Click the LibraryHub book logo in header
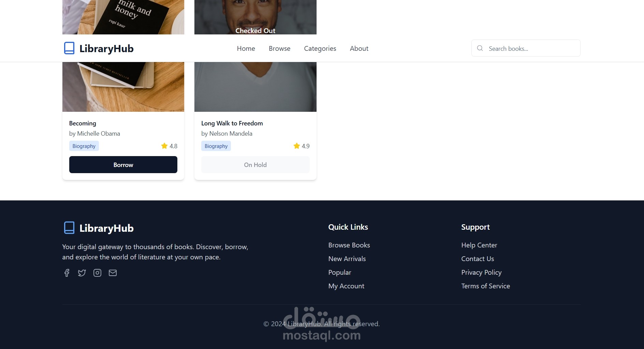644x349 pixels. point(69,48)
